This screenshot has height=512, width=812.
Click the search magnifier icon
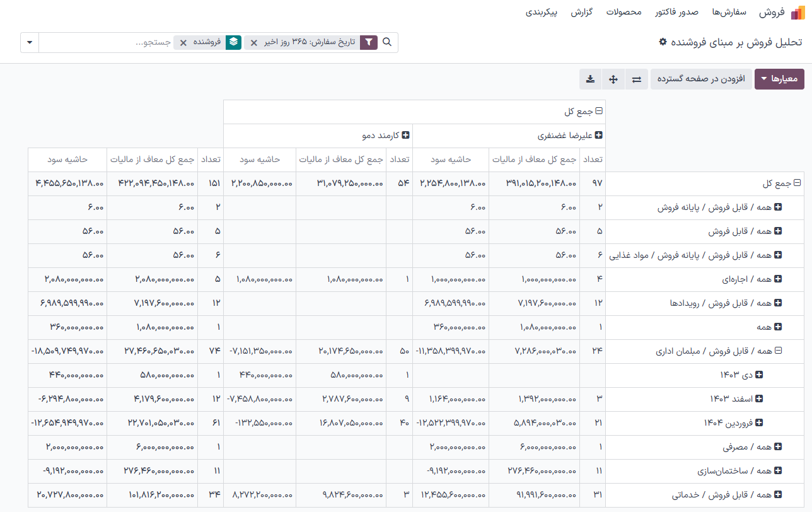[x=388, y=42]
